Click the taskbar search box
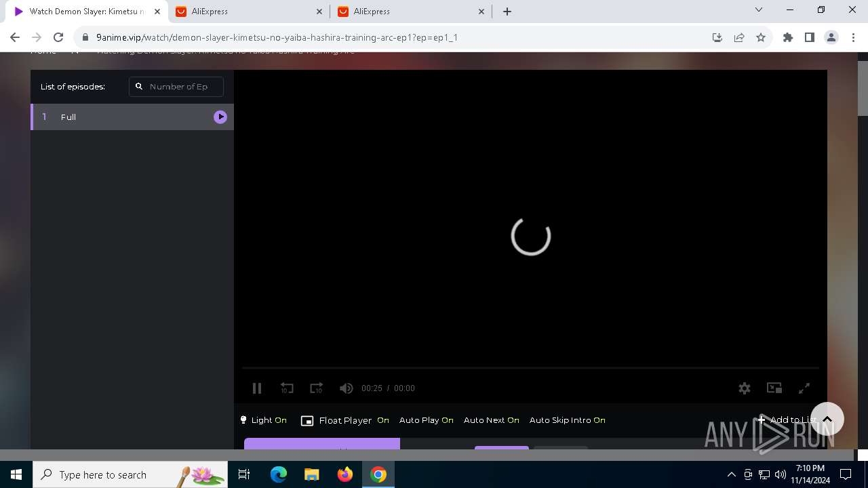Screen dimensions: 868x488 [x=130, y=474]
